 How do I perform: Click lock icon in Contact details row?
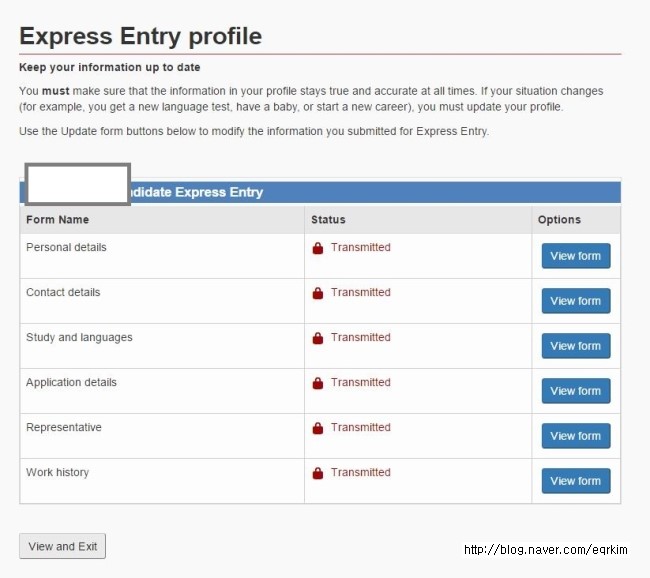tap(318, 293)
